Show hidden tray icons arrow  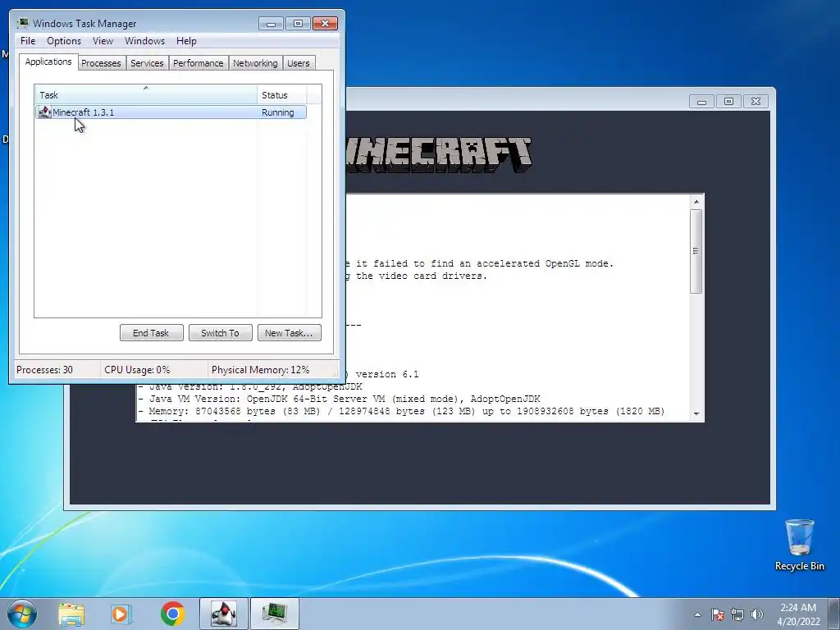[x=697, y=614]
